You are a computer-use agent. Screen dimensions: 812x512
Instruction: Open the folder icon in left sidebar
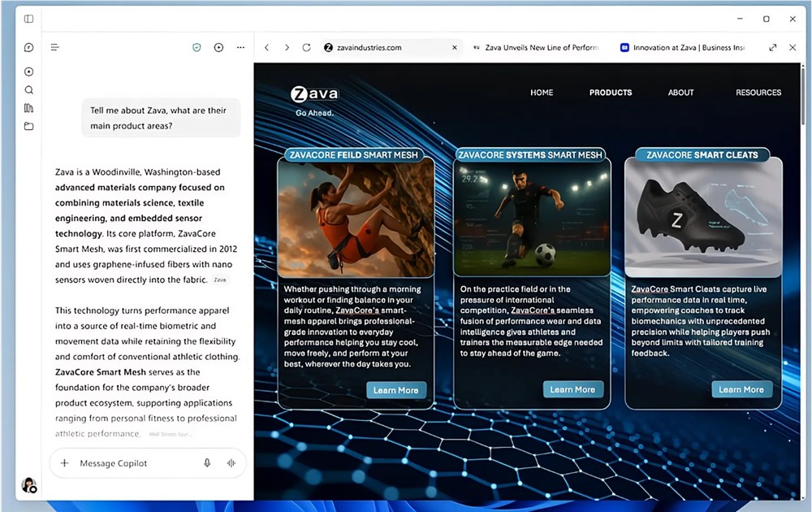[29, 126]
